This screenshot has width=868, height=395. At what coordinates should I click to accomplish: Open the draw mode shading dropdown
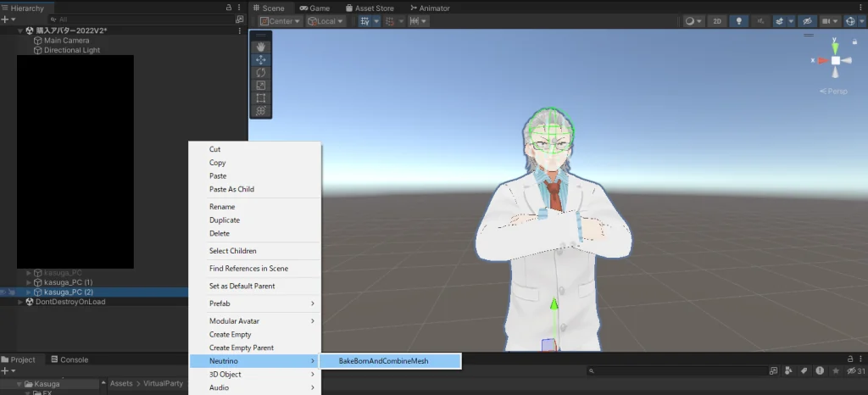[x=693, y=21]
